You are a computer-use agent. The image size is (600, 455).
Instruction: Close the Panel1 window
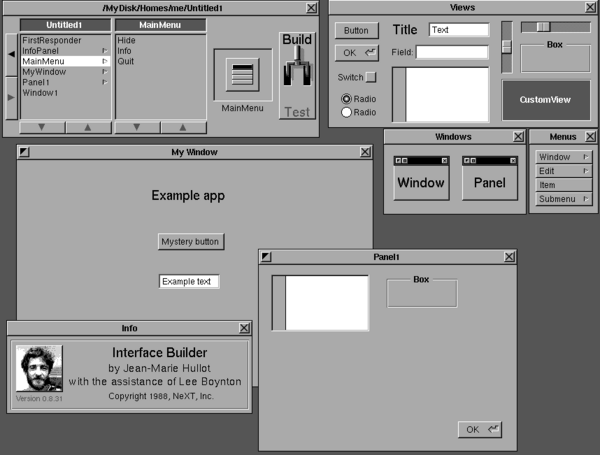pos(509,257)
